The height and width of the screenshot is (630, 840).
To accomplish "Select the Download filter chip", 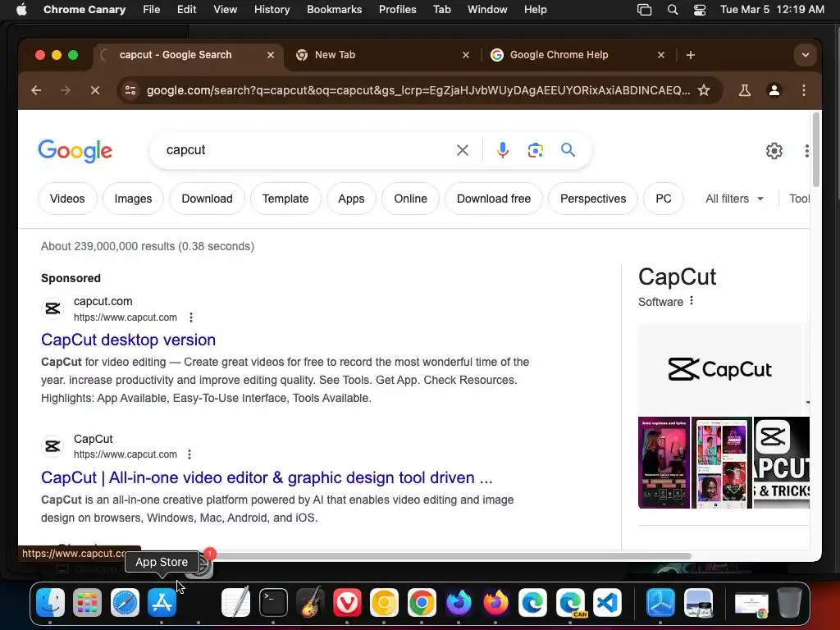I will pos(208,199).
